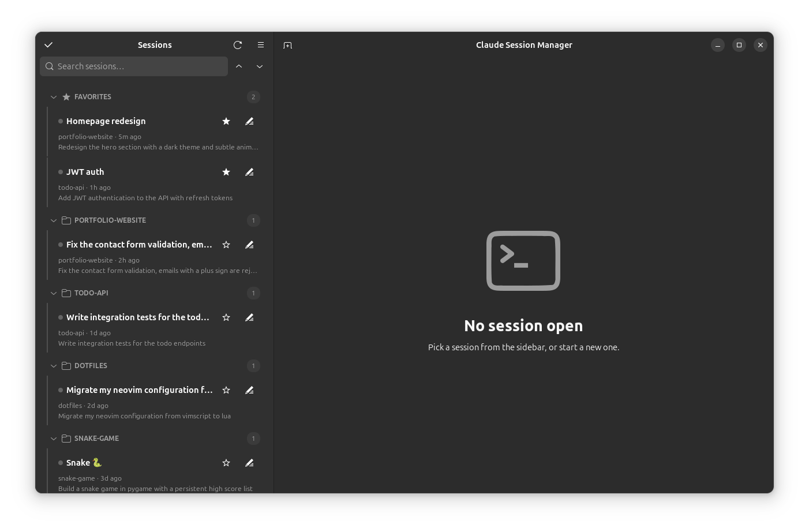Screen dimensions: 809x532
Task: Click 'todo-api · 1d ago' text
Action: (84, 333)
